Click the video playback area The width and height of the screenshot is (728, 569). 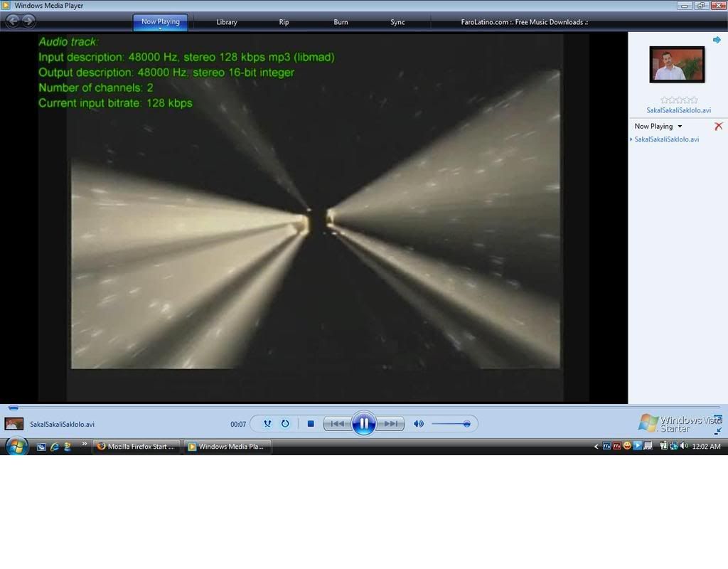click(314, 218)
